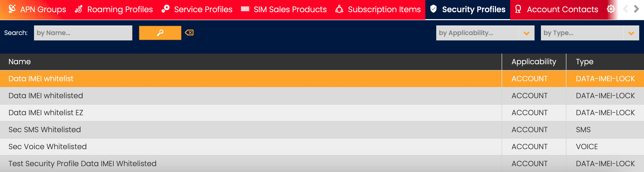
Task: Click the SIM Sales Products barcode icon
Action: click(245, 9)
